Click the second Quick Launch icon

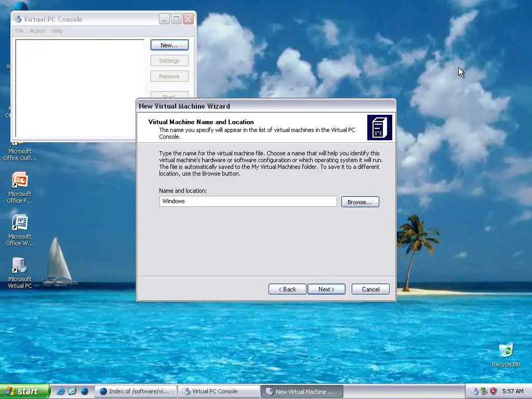coord(72,391)
